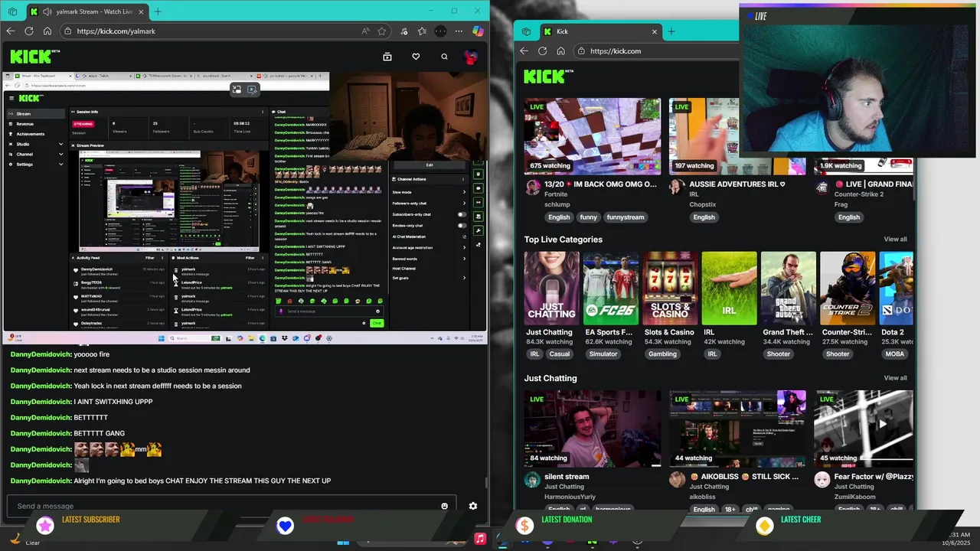Select the funnystream tag
Image resolution: width=980 pixels, height=551 pixels.
626,217
